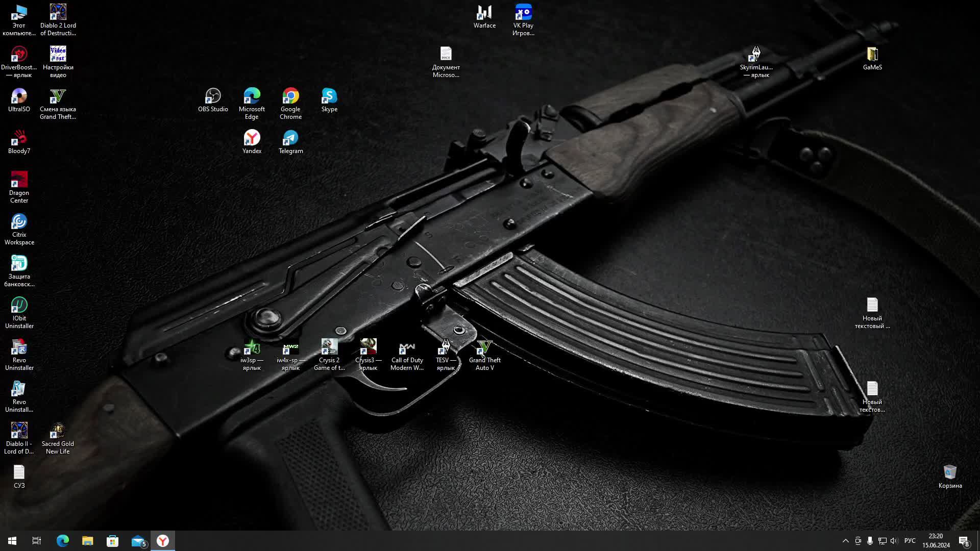Select the Bloody7 desktop icon
Viewport: 980px width, 551px height.
coord(19,142)
